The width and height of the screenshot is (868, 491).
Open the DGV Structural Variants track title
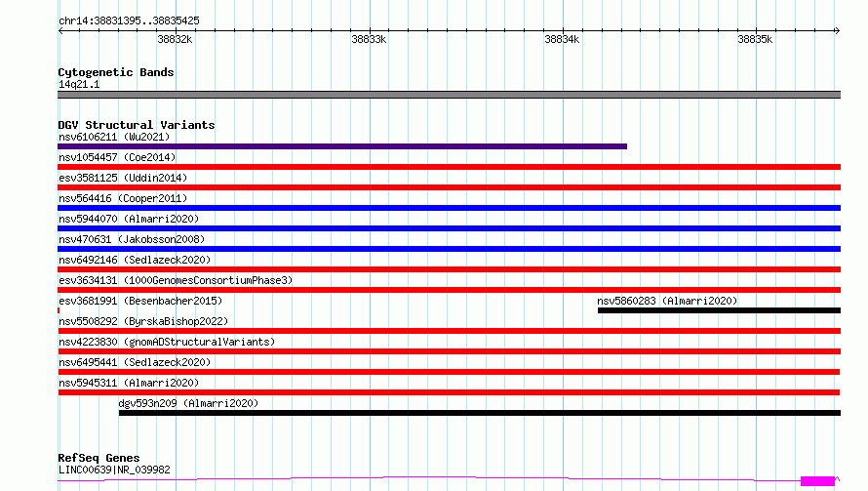pyautogui.click(x=137, y=125)
